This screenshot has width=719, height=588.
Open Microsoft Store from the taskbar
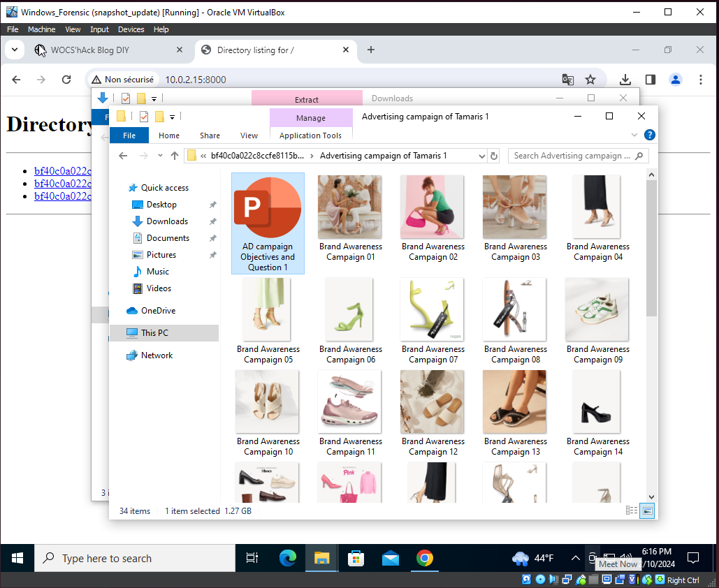tap(356, 558)
